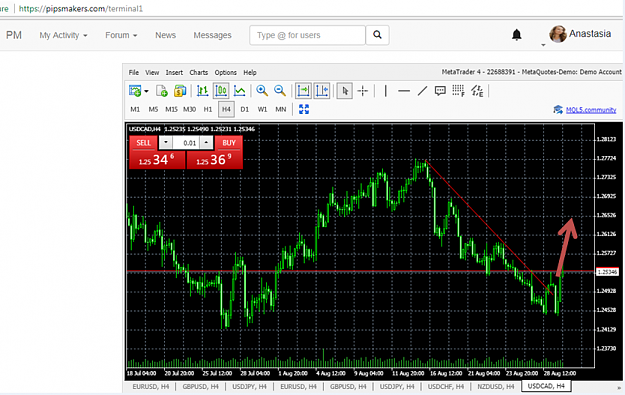Pick the Vertical Line drawing tool

[x=385, y=91]
